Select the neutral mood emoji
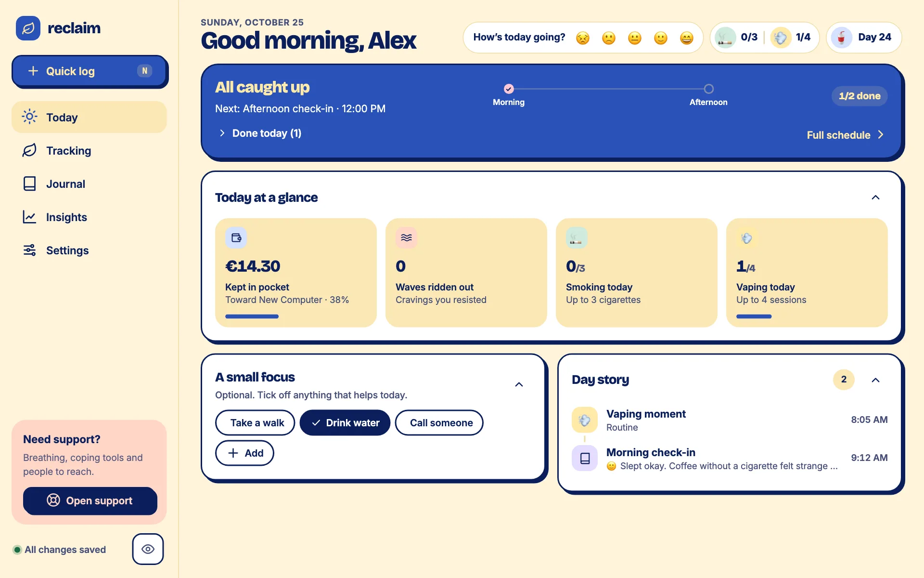The width and height of the screenshot is (924, 578). (x=635, y=38)
